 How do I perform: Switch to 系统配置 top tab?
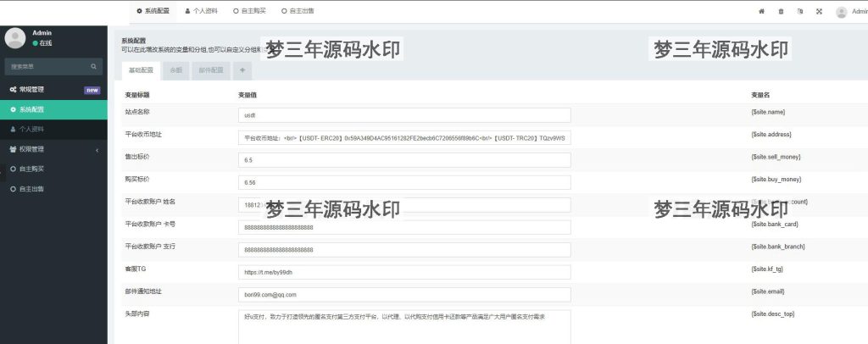[x=153, y=11]
